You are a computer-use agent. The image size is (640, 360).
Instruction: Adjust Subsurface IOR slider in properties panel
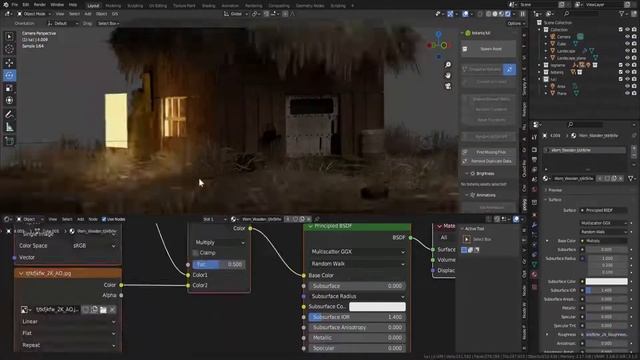606,290
